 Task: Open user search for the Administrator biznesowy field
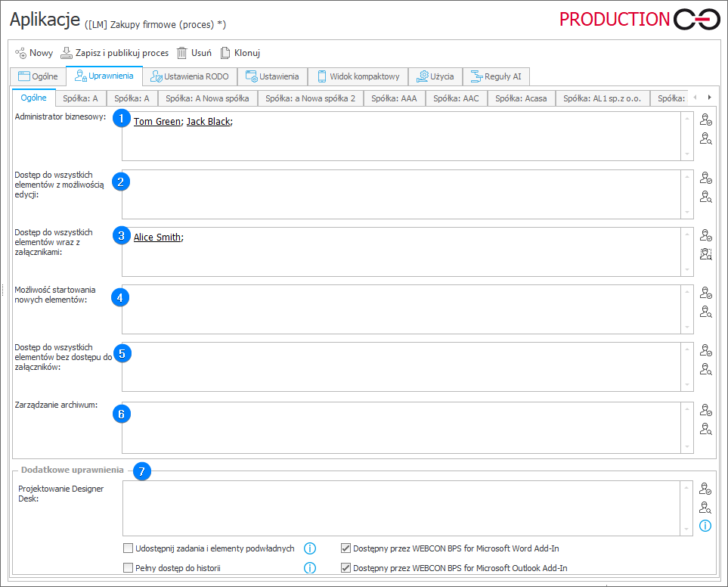[x=705, y=138]
